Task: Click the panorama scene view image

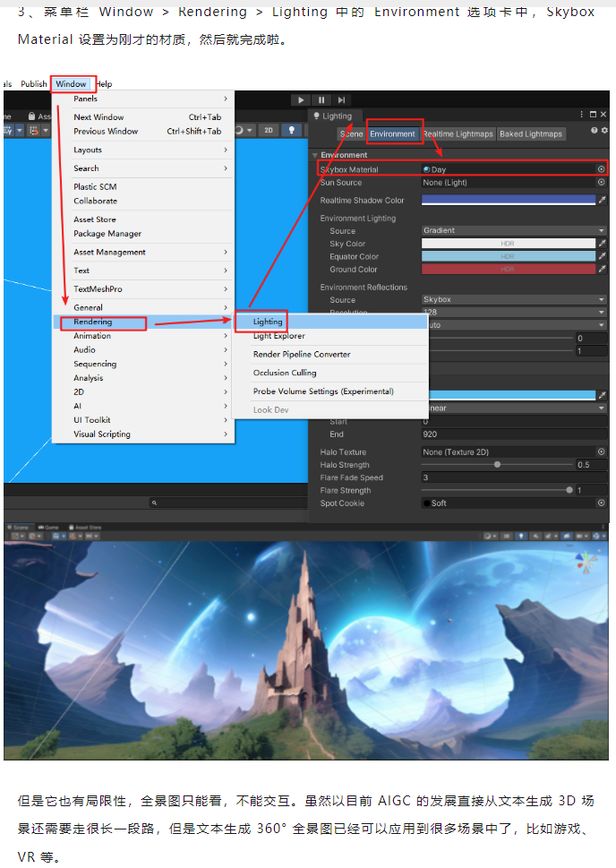Action: tap(306, 650)
